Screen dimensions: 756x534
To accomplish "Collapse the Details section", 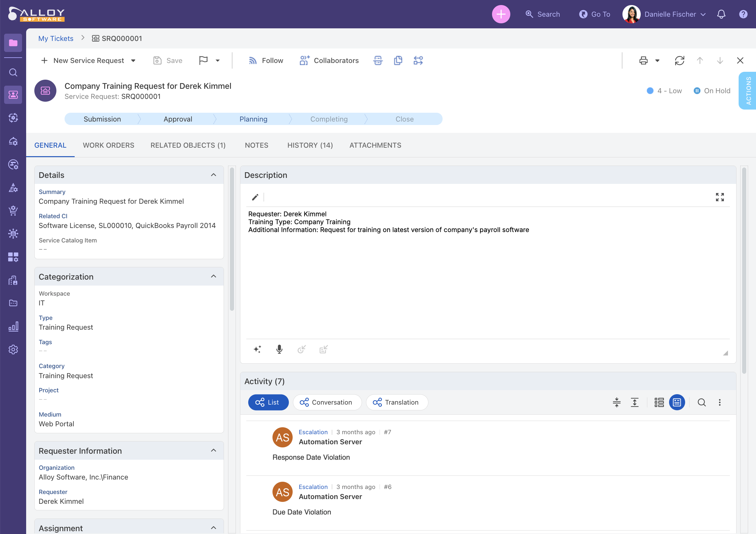I will 213,175.
